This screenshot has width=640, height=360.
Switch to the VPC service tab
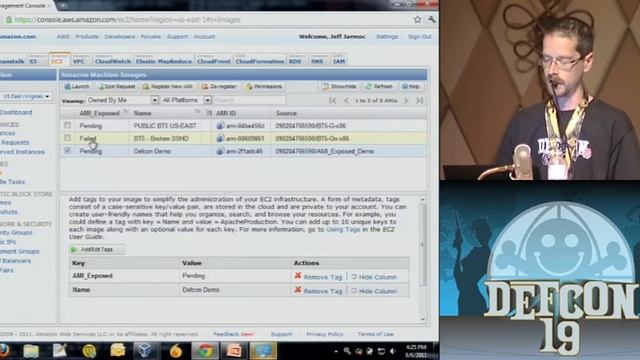tap(79, 60)
